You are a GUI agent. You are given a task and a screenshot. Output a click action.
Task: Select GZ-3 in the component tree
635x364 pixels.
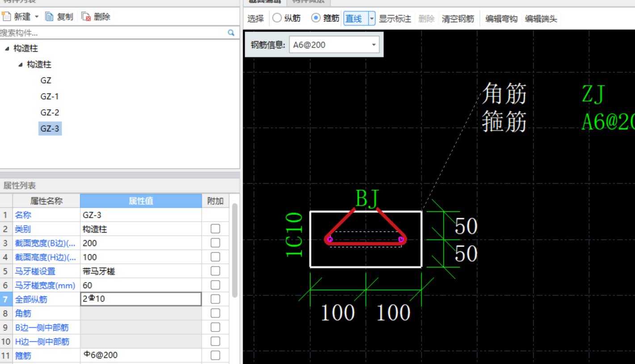tap(50, 129)
